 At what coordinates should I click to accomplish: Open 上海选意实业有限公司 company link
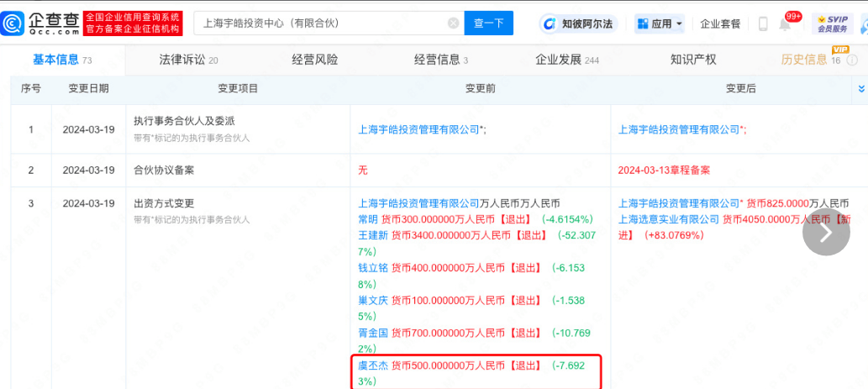tap(669, 219)
